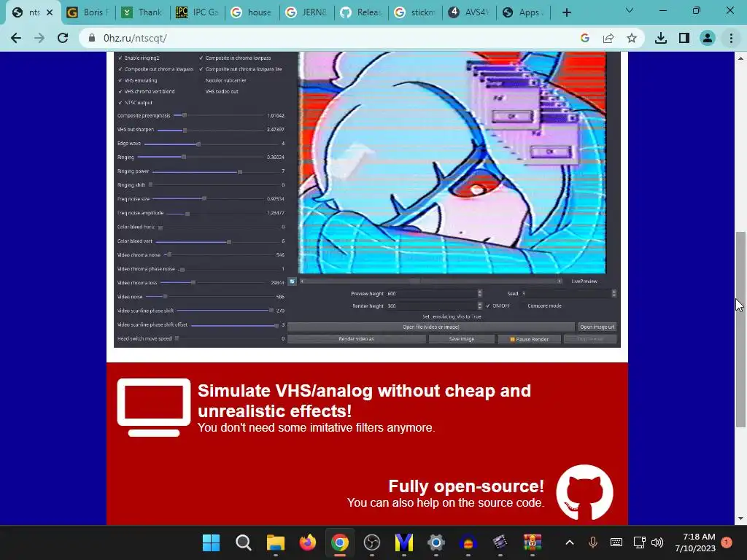Viewport: 747px width, 560px height.
Task: Toggle the Chrome side panel
Action: point(684,38)
